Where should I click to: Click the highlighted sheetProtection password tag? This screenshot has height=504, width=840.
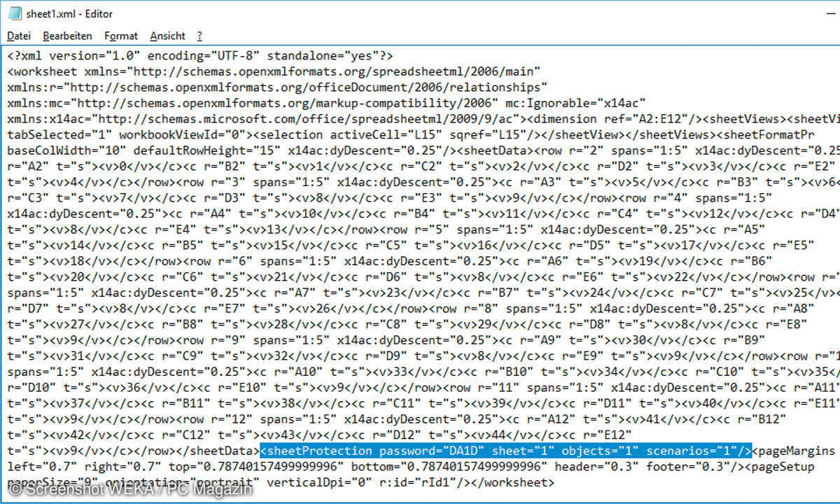(505, 451)
